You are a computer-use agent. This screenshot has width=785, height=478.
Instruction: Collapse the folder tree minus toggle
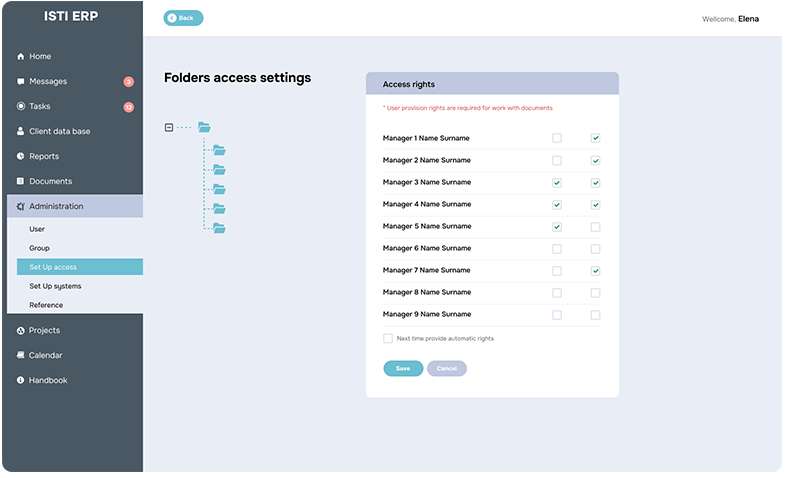[x=168, y=127]
